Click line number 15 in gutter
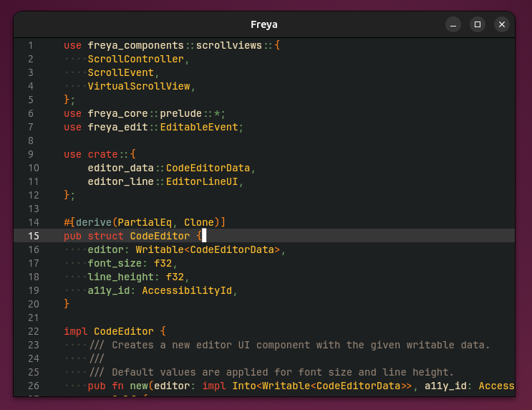Screen dimensions: 532x410 (x=34, y=236)
